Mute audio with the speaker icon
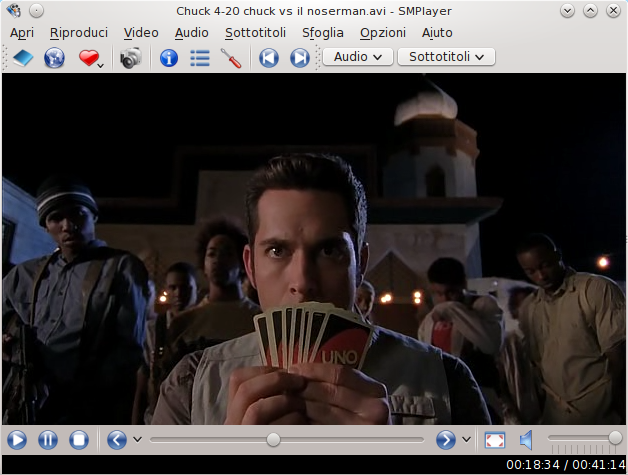Viewport: 628px width, 475px height. click(x=526, y=440)
